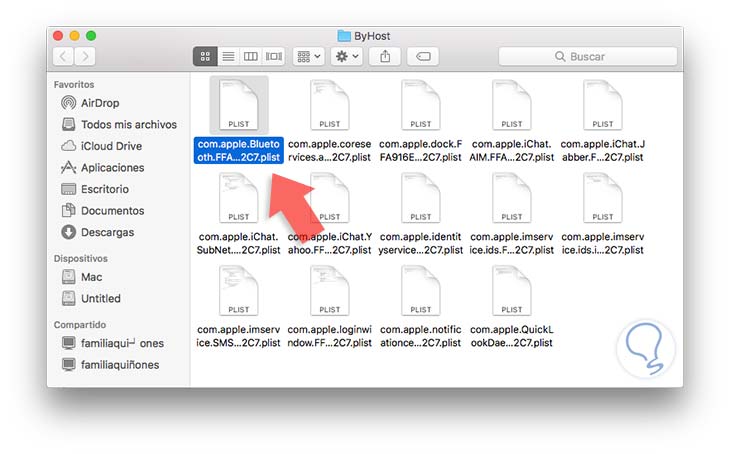Go back with the left arrow button
This screenshot has height=454, width=730.
pos(63,56)
